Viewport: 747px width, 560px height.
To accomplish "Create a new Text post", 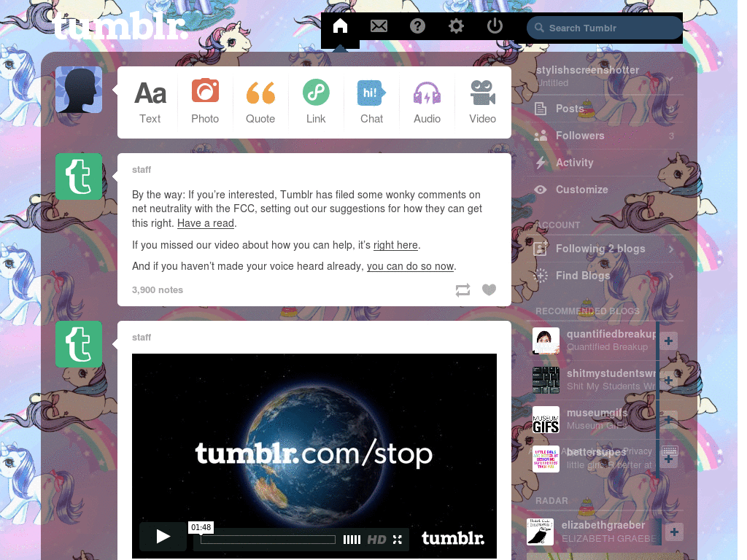I will click(150, 102).
